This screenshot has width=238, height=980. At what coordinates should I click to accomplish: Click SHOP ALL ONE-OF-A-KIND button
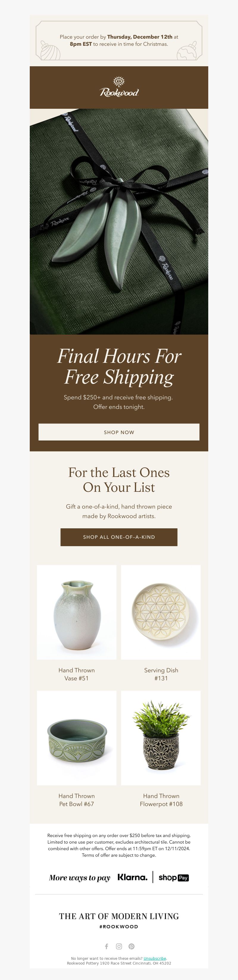119,537
